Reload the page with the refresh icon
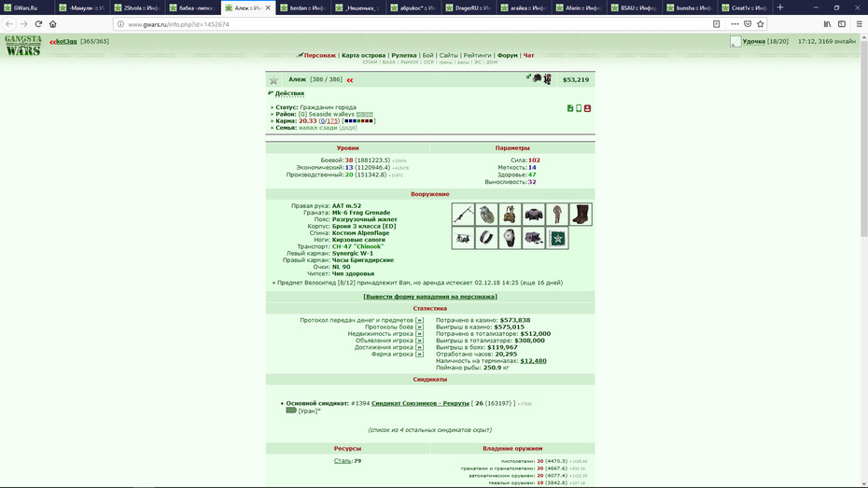The height and width of the screenshot is (488, 868). pyautogui.click(x=38, y=23)
